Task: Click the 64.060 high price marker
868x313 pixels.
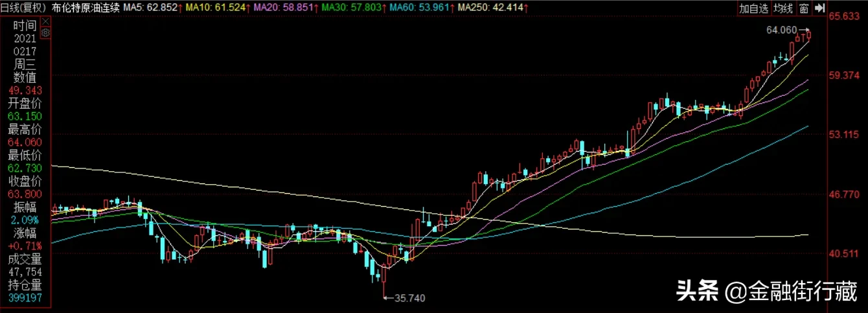Action: (x=782, y=30)
